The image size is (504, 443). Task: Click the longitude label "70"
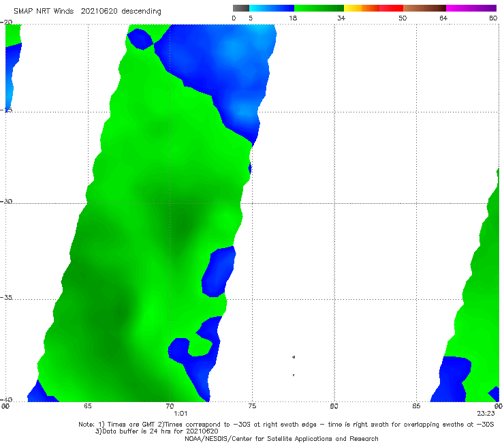pos(170,406)
